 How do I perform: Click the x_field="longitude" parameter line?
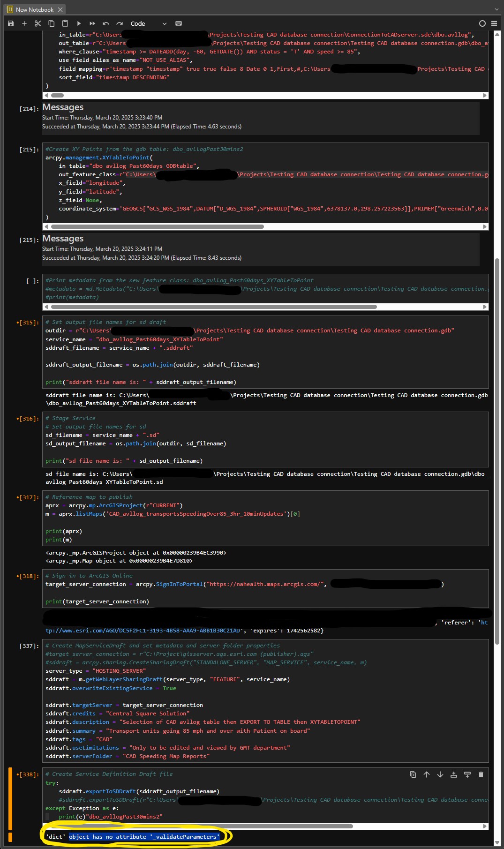[x=92, y=183]
